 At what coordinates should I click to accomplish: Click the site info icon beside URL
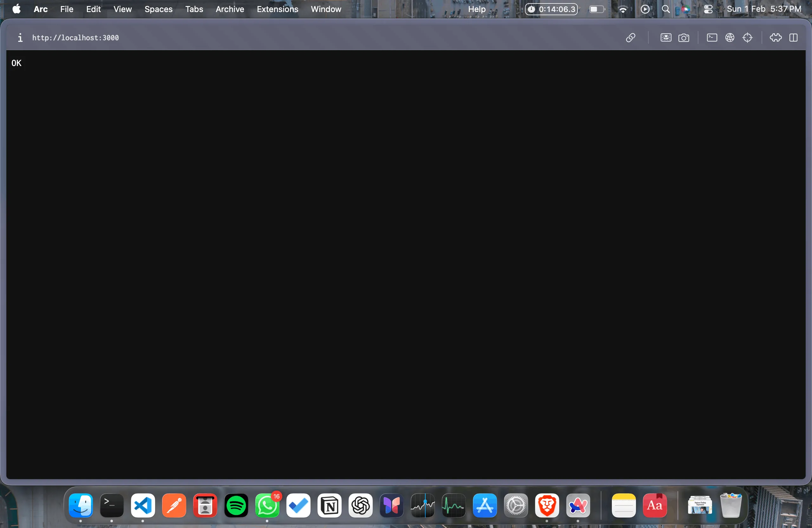[20, 37]
